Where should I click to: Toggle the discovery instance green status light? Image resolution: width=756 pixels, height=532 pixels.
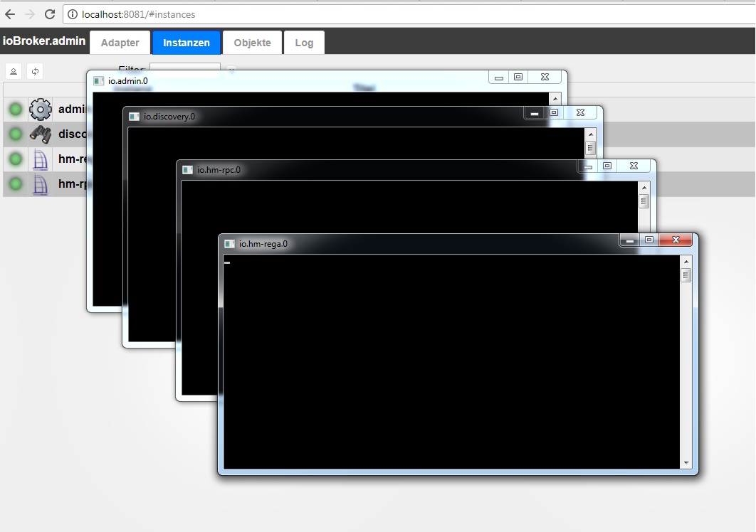click(14, 134)
